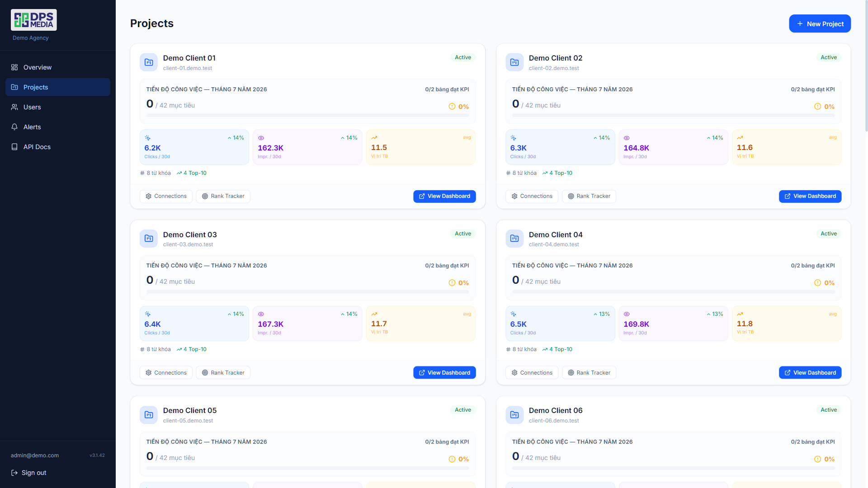Open Rank Tracker for Demo Client 04

coord(589,373)
